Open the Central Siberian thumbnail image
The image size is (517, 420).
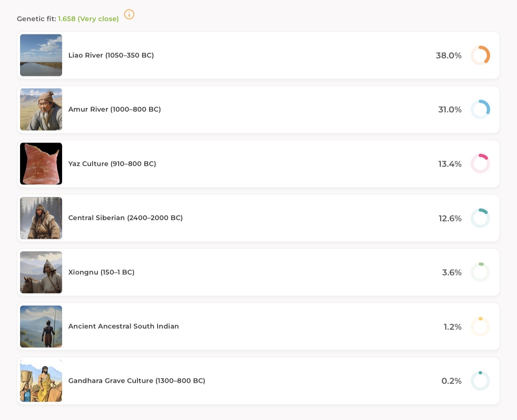41,218
